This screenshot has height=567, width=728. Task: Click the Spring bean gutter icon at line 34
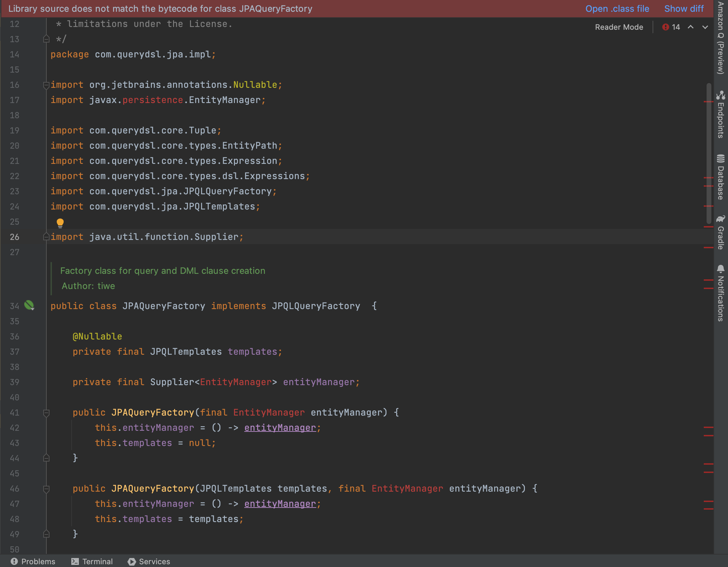(29, 305)
